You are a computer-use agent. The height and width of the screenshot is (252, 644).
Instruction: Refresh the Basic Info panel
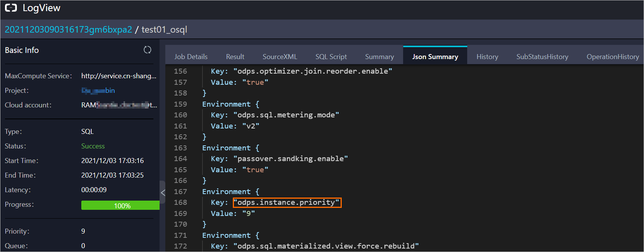coord(147,50)
